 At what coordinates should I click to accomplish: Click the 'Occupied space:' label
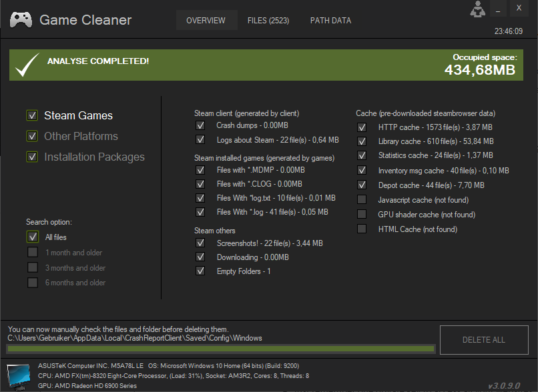[485, 57]
